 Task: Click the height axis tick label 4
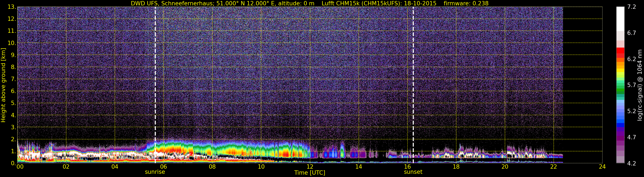13,115
